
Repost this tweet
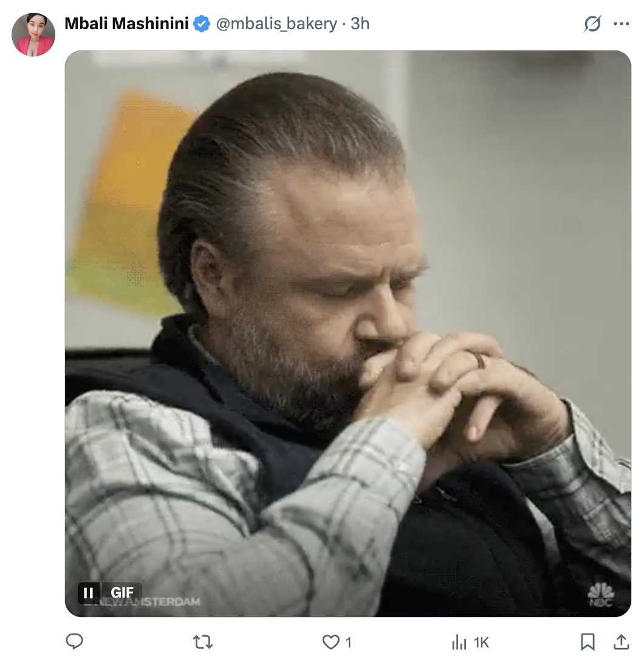[203, 642]
